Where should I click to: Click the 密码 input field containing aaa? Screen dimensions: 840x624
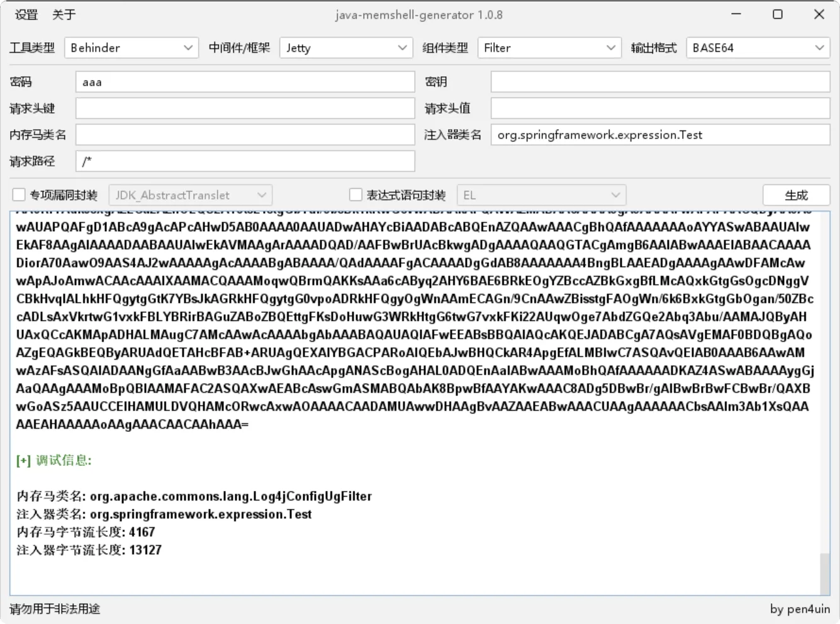tap(245, 82)
